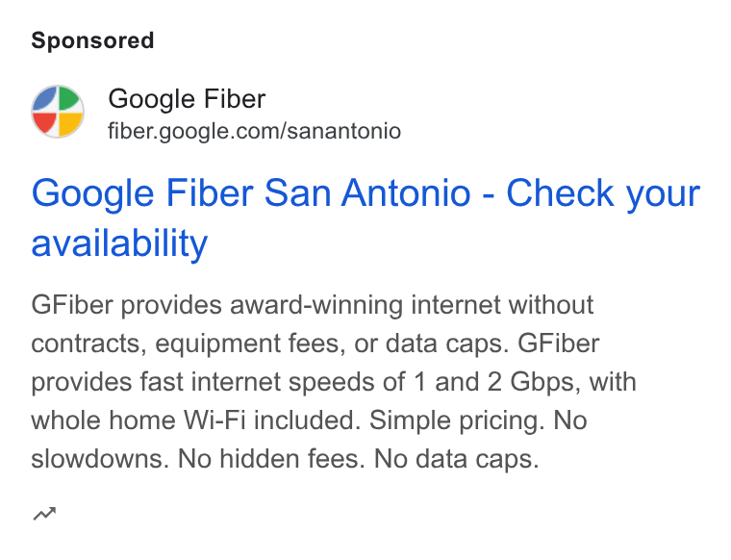Click the yellow quadrant of the Fiber logo
731x560 pixels.
pos(70,124)
